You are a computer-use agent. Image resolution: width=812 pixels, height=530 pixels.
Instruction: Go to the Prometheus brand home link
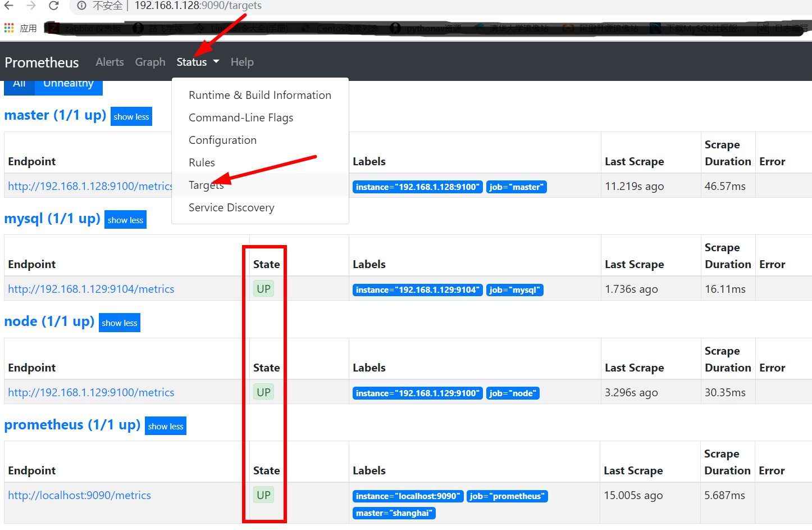pyautogui.click(x=42, y=62)
